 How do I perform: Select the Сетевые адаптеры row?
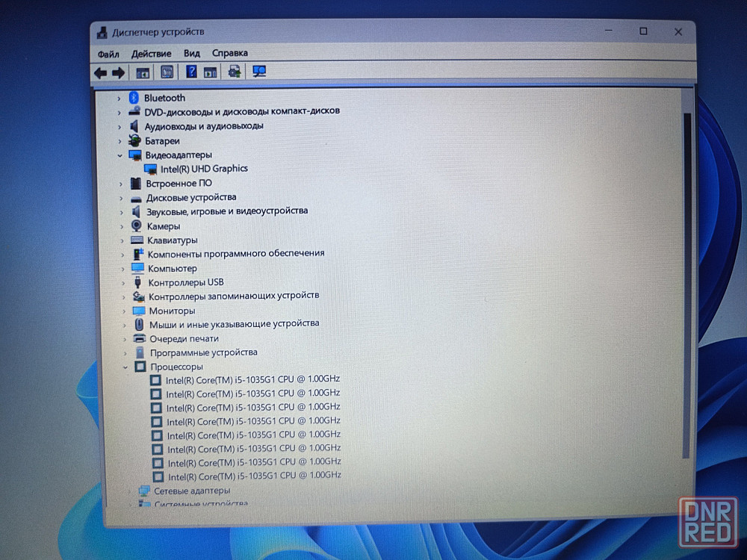[191, 491]
